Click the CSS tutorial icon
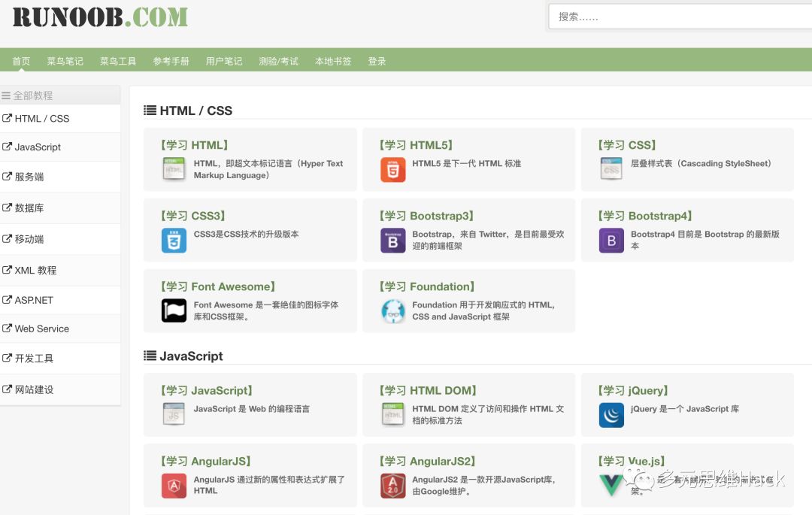The width and height of the screenshot is (812, 515). pyautogui.click(x=611, y=168)
